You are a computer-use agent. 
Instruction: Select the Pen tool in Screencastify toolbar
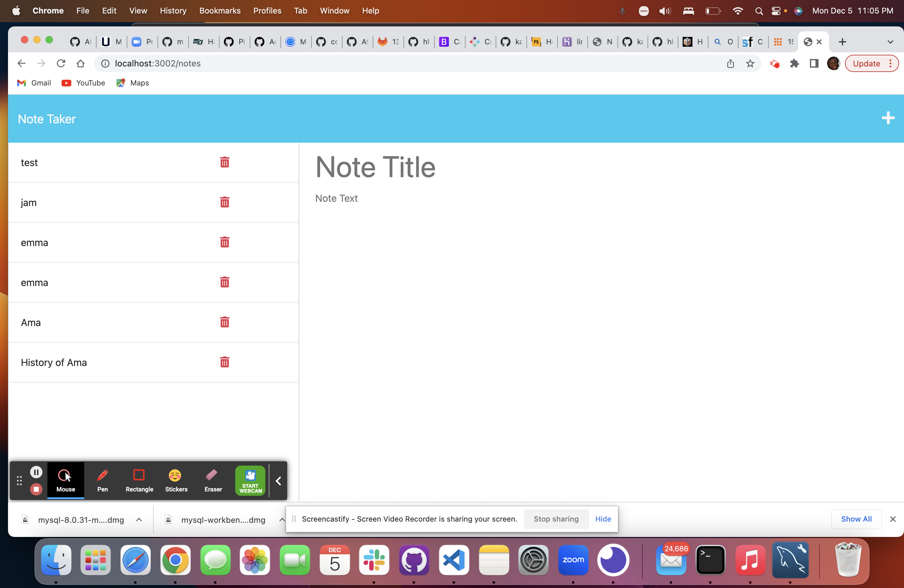pyautogui.click(x=102, y=480)
